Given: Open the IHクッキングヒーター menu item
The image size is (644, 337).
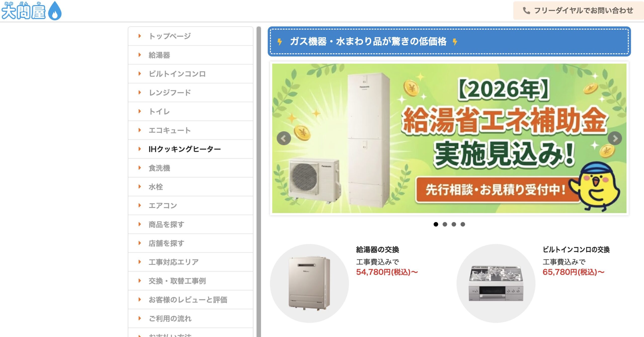Looking at the screenshot, I should point(190,149).
